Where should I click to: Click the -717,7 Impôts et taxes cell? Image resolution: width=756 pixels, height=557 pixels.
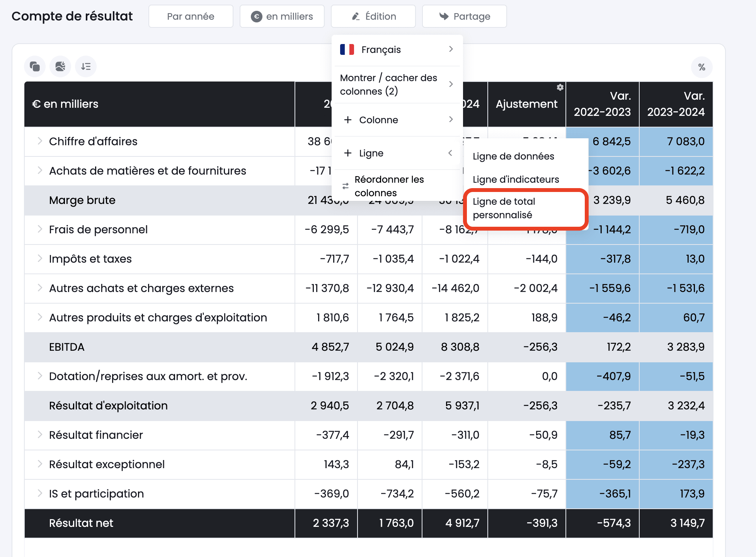(326, 259)
